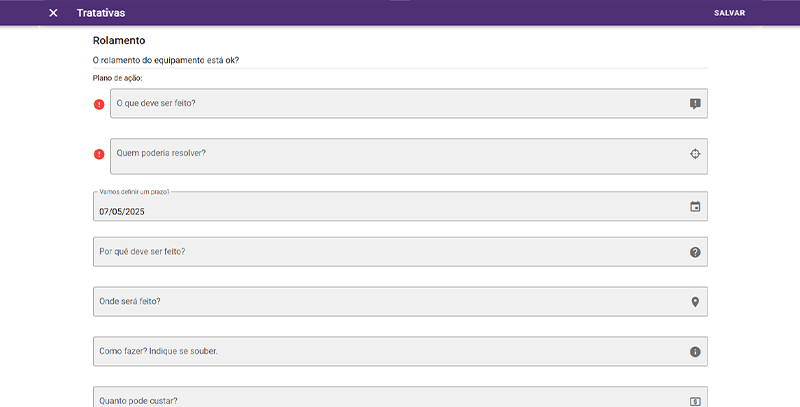Close the Tratativas form with X icon

54,13
